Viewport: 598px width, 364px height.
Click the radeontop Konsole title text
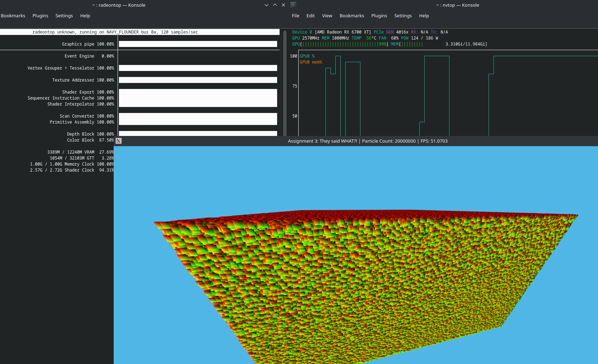coord(119,5)
